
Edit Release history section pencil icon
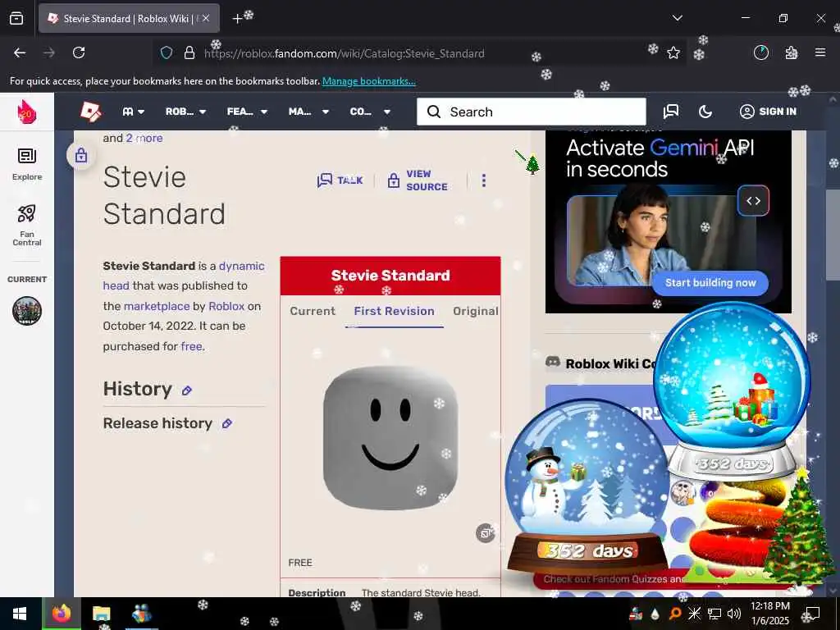coord(227,424)
